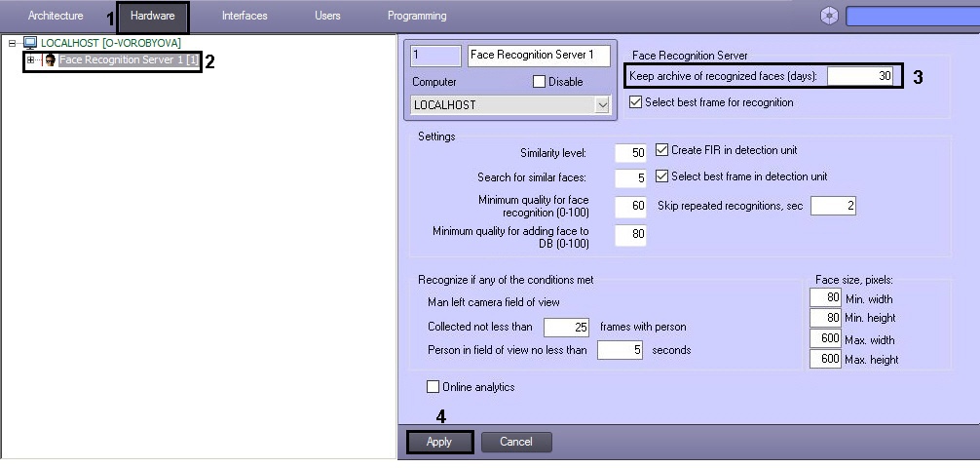Click the Min. height face size field
980x468 pixels.
click(x=826, y=318)
